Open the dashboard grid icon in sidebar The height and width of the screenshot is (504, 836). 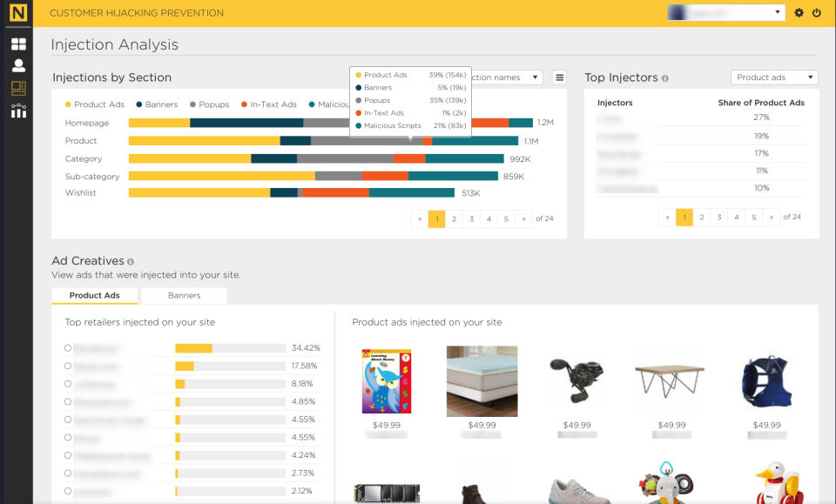[18, 44]
